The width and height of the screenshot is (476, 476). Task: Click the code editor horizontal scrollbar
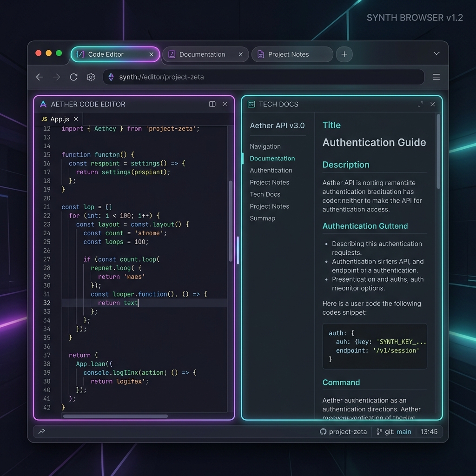(x=115, y=416)
